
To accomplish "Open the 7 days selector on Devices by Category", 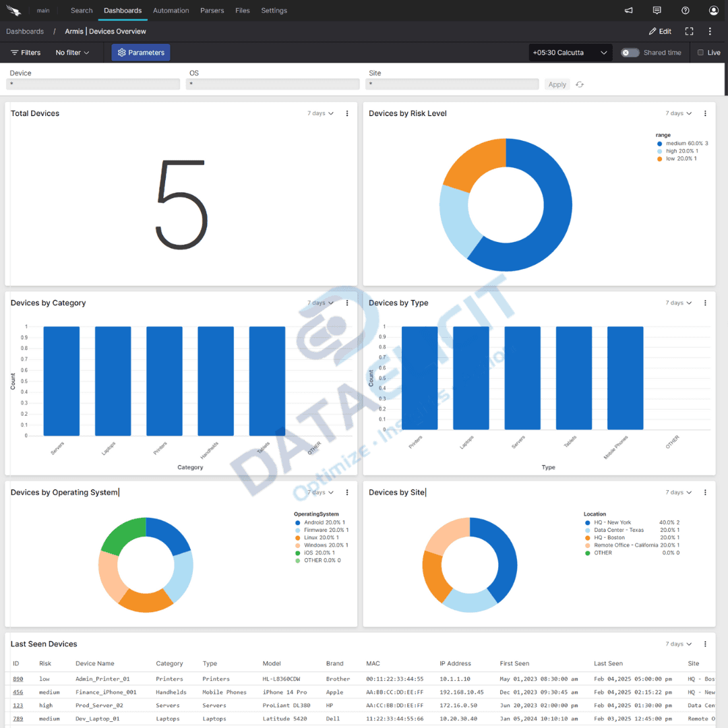I will (x=320, y=303).
